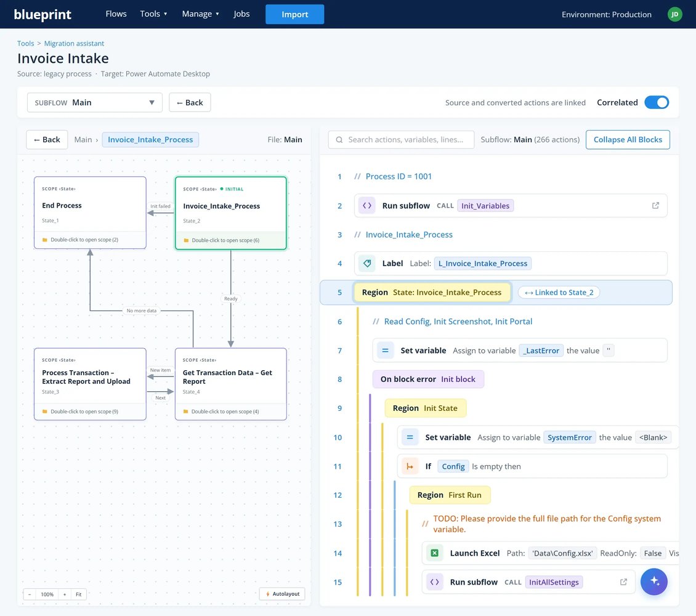Screen dimensions: 696x616
Task: Select Get Transaction Data – Get Report node
Action: click(x=231, y=384)
